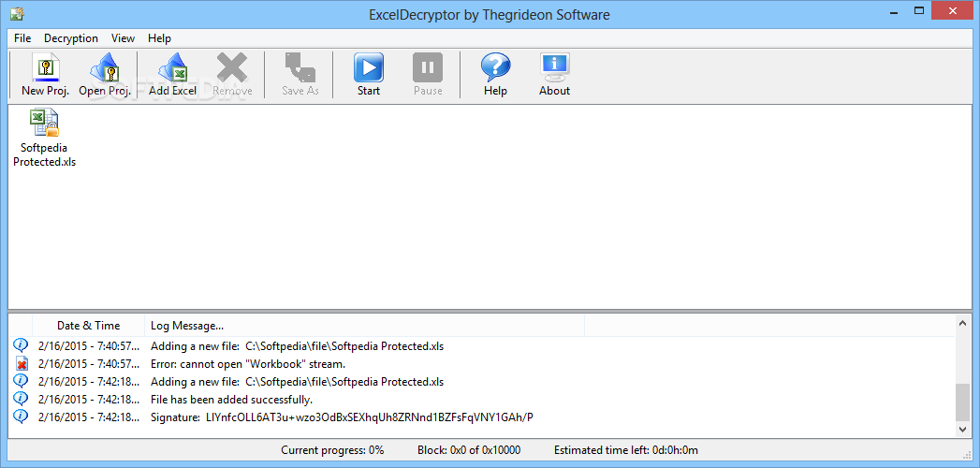This screenshot has width=980, height=468.
Task: Click the application icon in the title bar
Action: [18, 12]
